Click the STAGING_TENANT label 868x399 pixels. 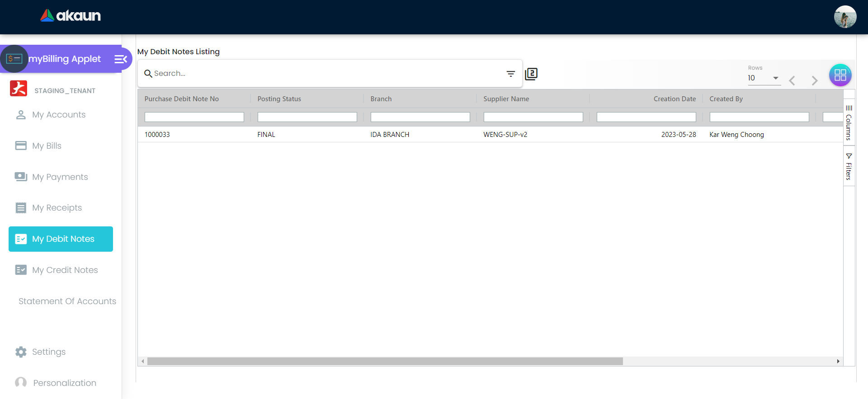click(65, 91)
